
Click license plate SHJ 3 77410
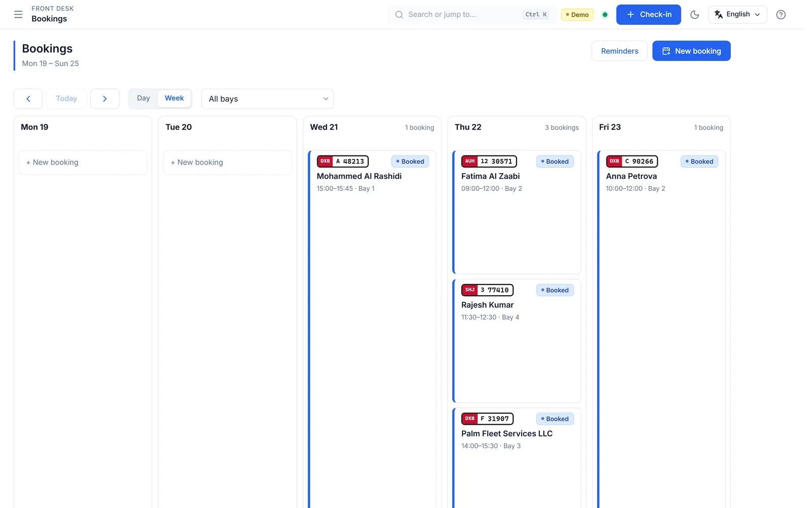pos(487,290)
